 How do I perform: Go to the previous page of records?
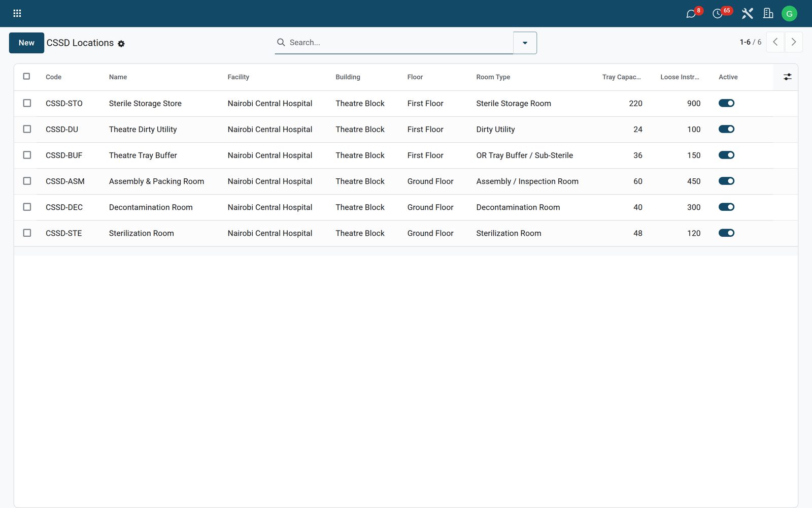pos(775,42)
